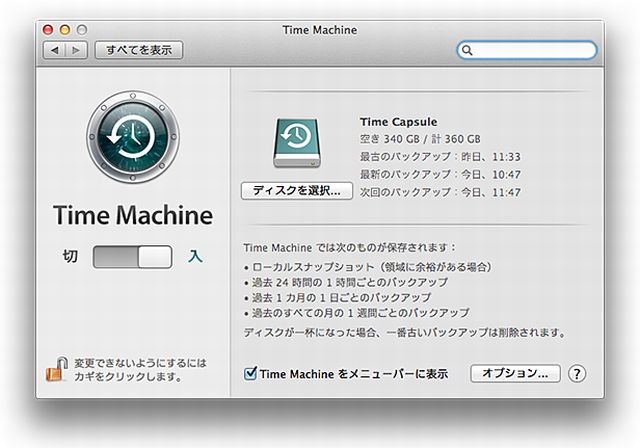Open help with the question mark button
The height and width of the screenshot is (448, 640).
click(577, 373)
